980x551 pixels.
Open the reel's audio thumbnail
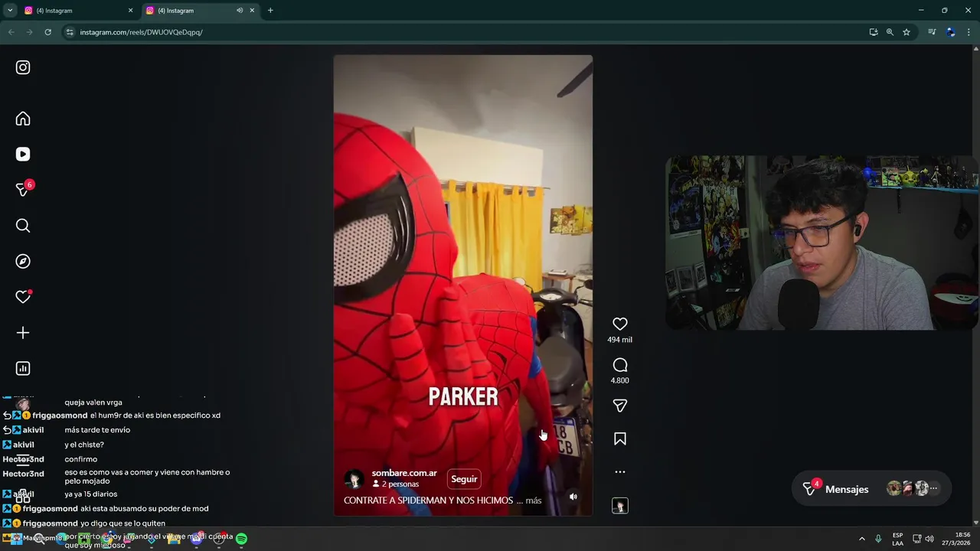(620, 506)
